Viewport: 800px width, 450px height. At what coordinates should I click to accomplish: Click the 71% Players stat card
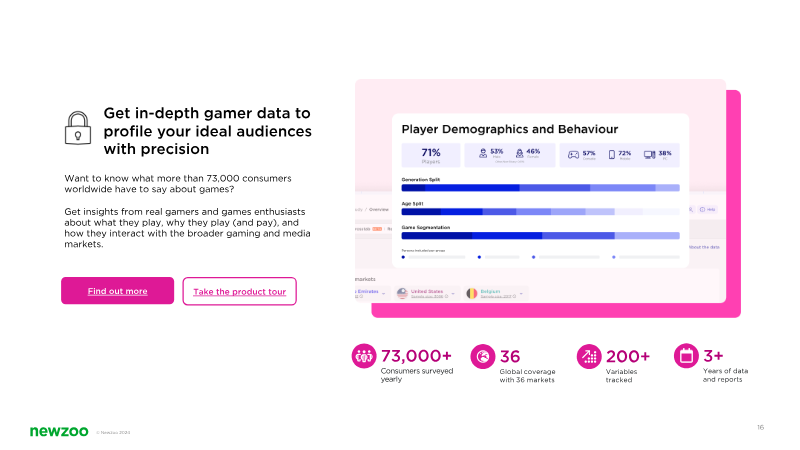pos(431,155)
